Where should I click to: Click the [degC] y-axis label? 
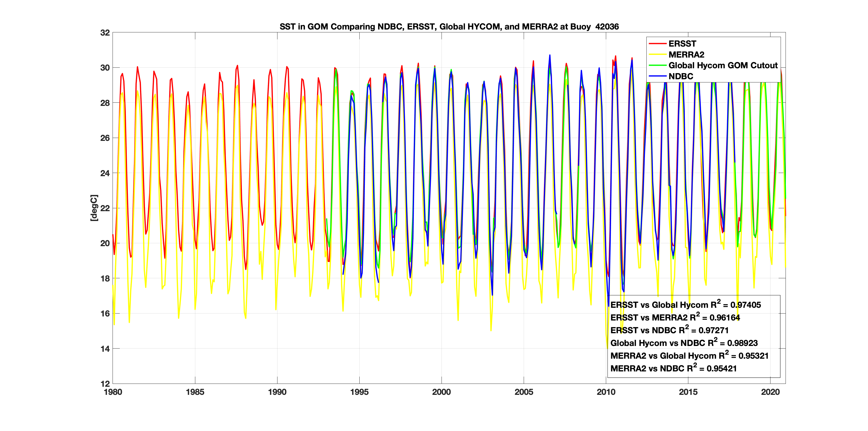coord(94,208)
